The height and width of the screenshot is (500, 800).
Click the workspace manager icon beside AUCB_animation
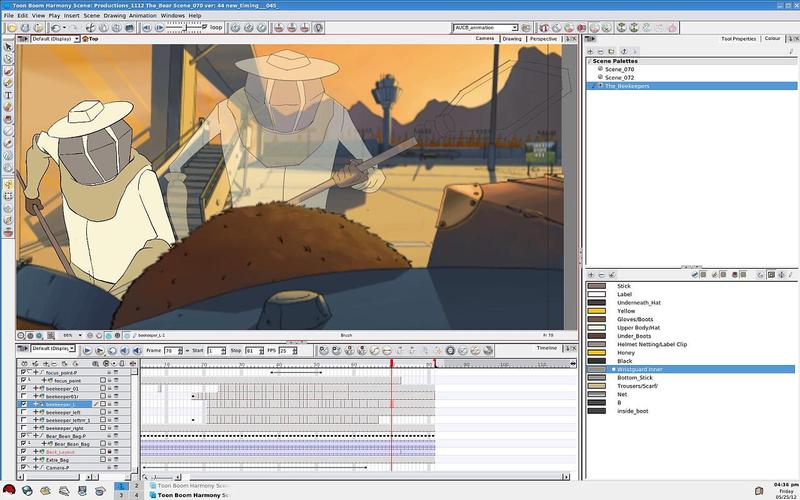click(526, 28)
